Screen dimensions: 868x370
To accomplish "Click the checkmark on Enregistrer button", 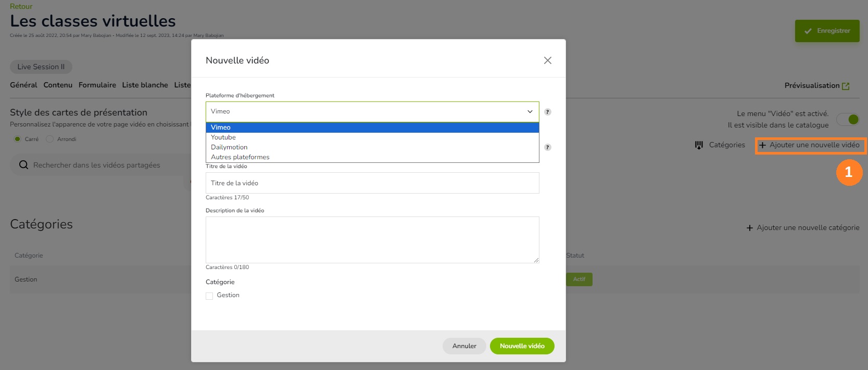I will 808,31.
